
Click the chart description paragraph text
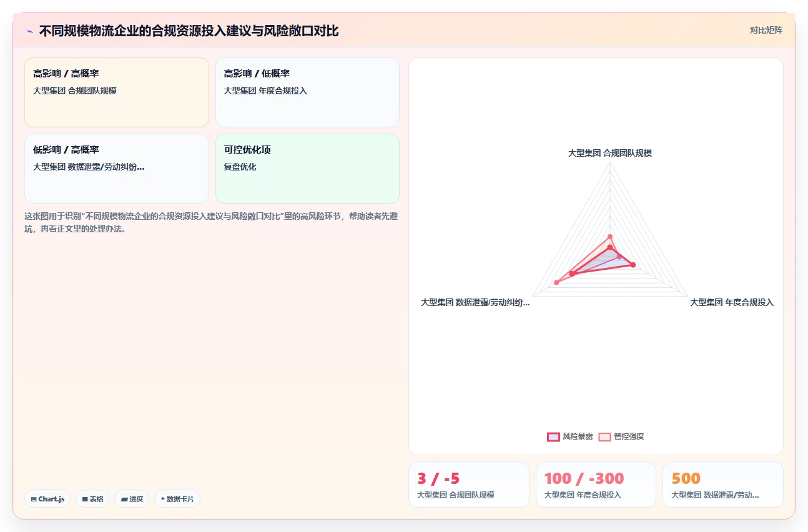pyautogui.click(x=211, y=222)
